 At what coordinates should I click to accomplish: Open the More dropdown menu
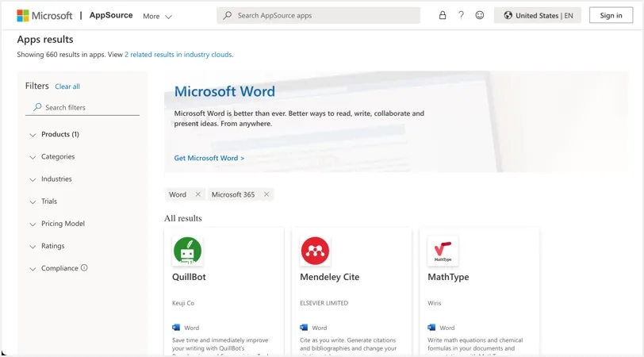[x=157, y=16]
